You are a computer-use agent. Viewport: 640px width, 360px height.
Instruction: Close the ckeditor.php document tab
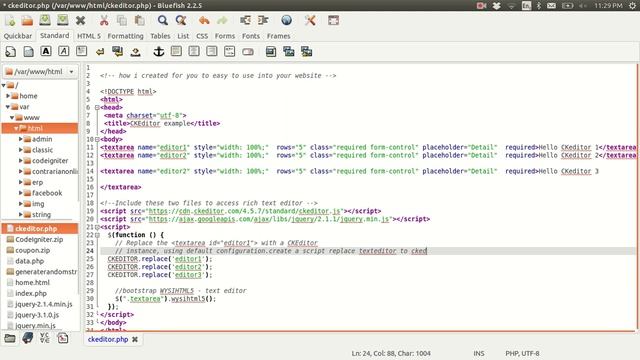(135, 339)
